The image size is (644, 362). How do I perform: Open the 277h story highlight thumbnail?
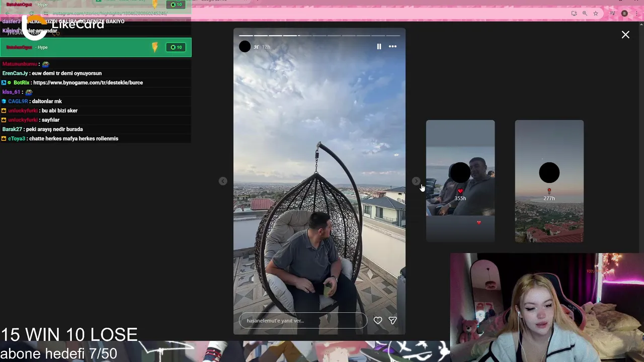point(549,181)
